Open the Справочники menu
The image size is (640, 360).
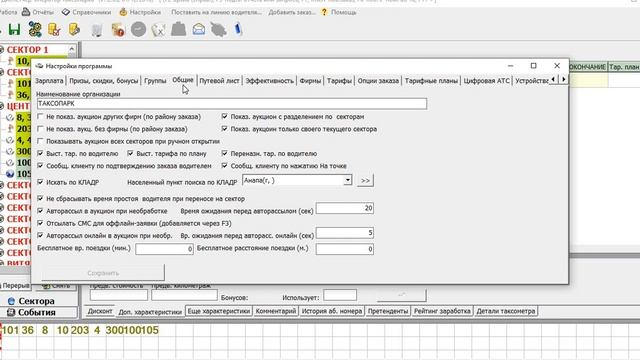[87, 12]
